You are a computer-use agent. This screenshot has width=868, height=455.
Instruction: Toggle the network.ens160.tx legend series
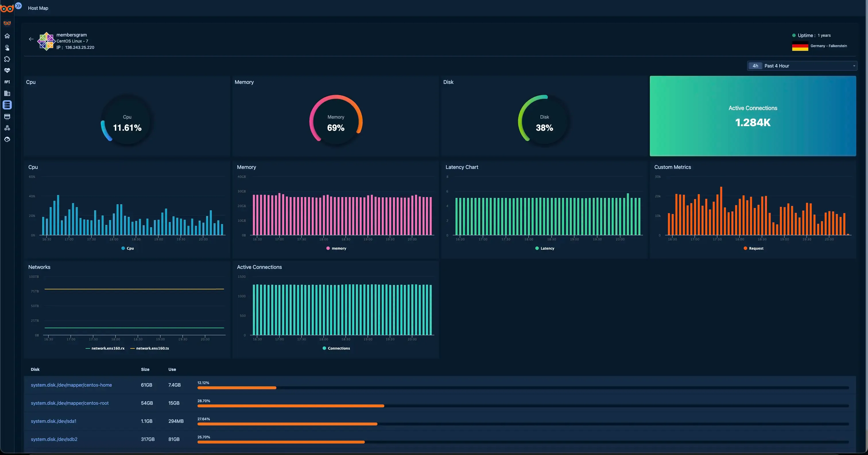point(150,348)
